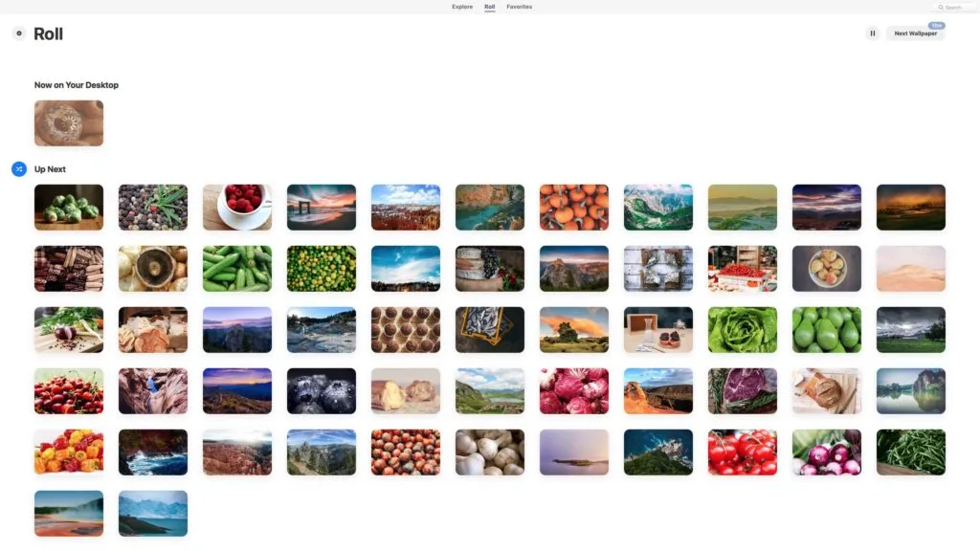Pick the small island at dusk wallpaper

pos(574,452)
